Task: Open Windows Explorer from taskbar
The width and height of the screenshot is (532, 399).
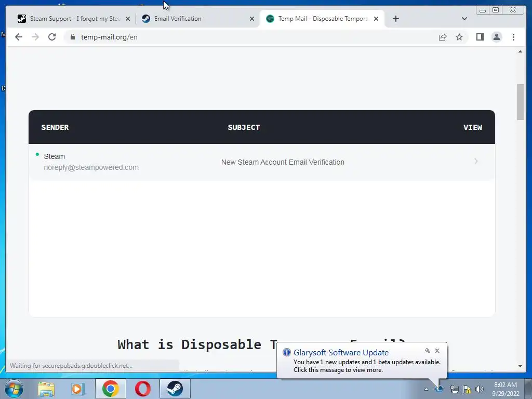Action: 46,389
